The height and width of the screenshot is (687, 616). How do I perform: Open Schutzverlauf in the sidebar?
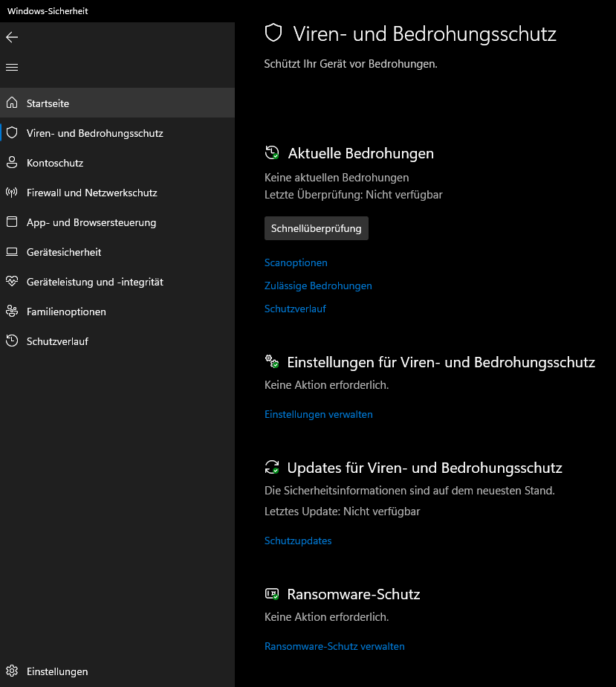point(57,341)
